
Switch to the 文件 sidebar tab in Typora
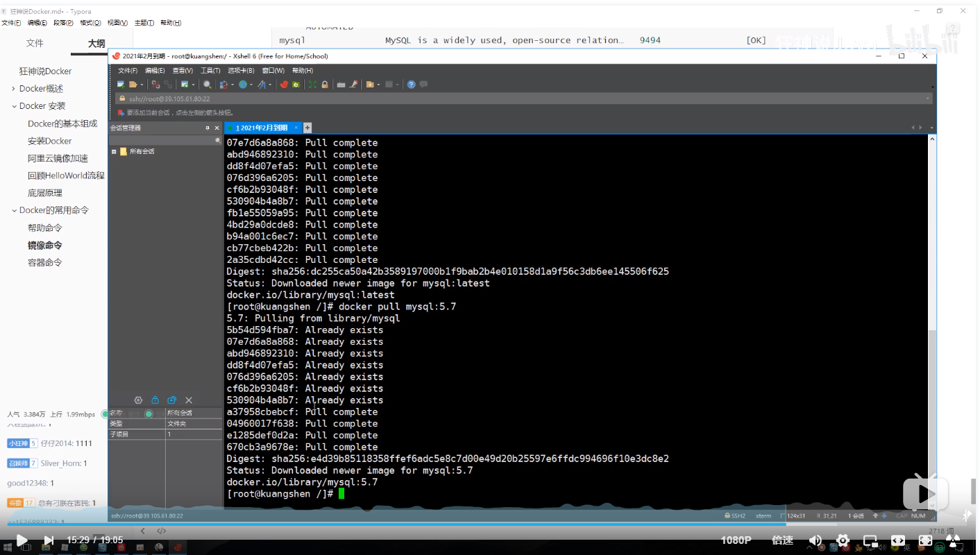pos(35,43)
